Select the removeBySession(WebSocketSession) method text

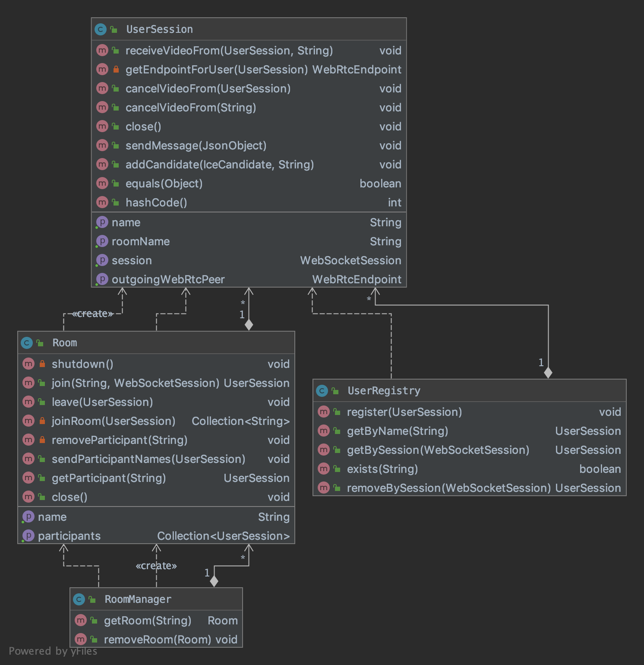449,488
